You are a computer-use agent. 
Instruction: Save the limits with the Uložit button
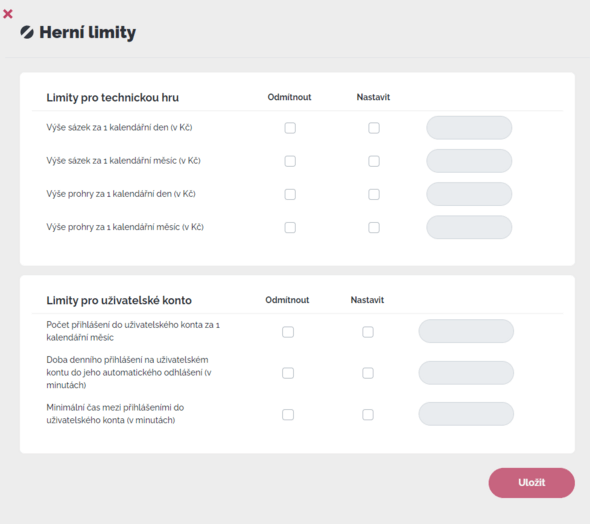click(531, 483)
